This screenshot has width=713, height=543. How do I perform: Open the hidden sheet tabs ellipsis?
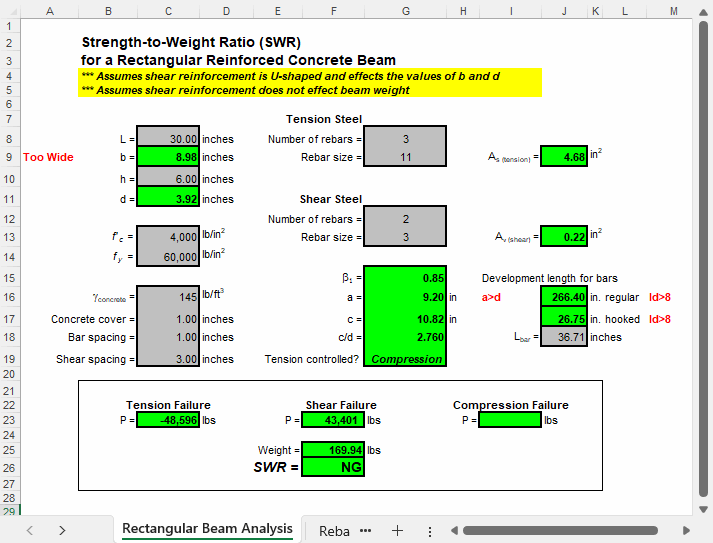tap(365, 530)
